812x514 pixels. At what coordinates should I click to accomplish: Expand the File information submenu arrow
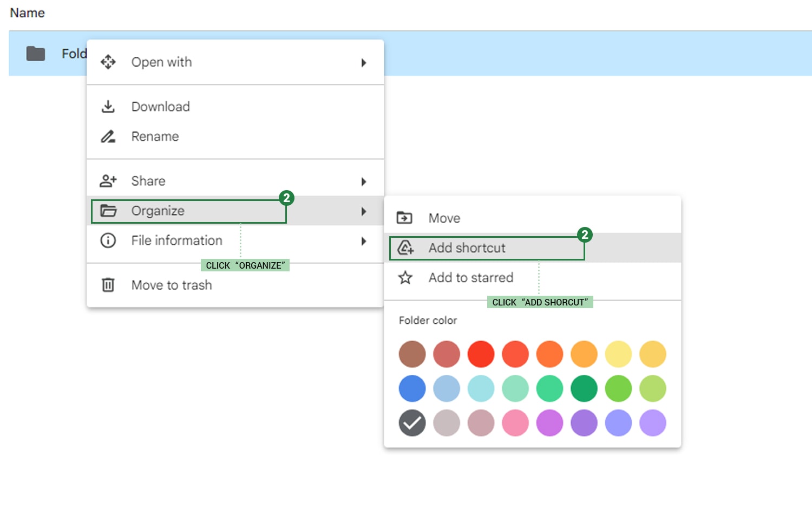tap(363, 241)
